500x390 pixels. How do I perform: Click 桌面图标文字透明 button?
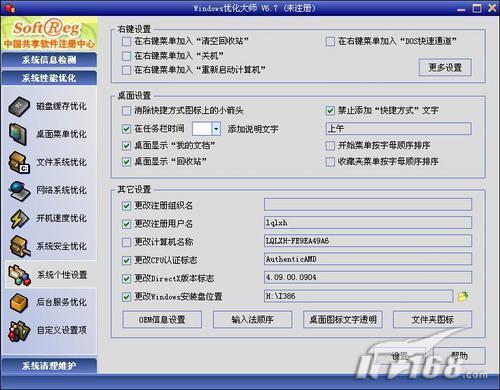click(343, 320)
